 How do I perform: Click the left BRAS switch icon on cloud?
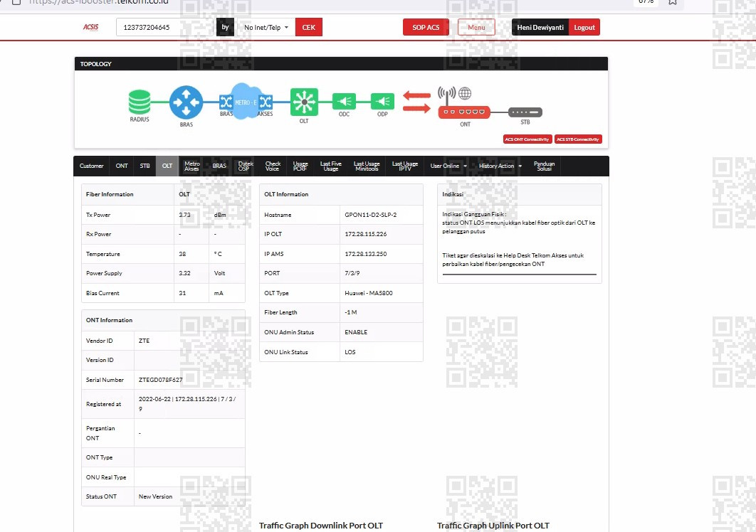tap(226, 102)
